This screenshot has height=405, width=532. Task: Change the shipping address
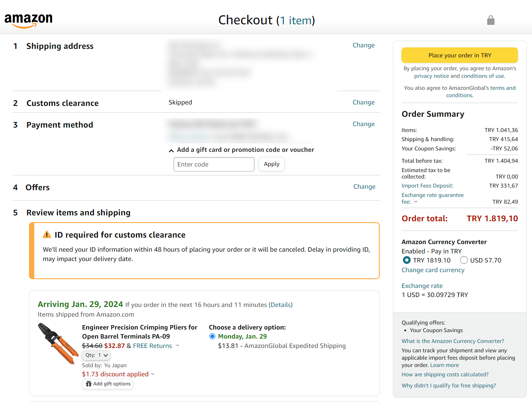[x=363, y=45]
